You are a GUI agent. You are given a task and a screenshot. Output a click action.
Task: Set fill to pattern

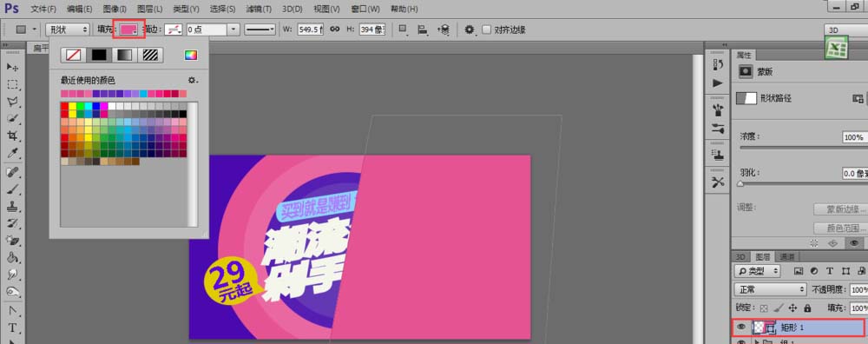(150, 55)
